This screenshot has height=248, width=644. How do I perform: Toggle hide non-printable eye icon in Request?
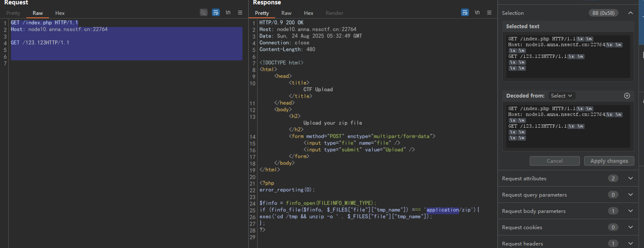[204, 13]
